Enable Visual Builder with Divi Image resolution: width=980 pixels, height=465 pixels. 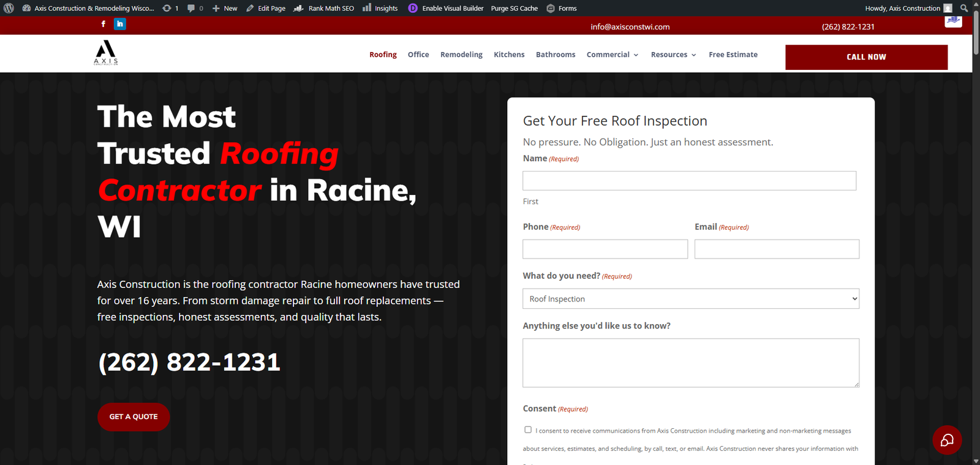point(446,8)
